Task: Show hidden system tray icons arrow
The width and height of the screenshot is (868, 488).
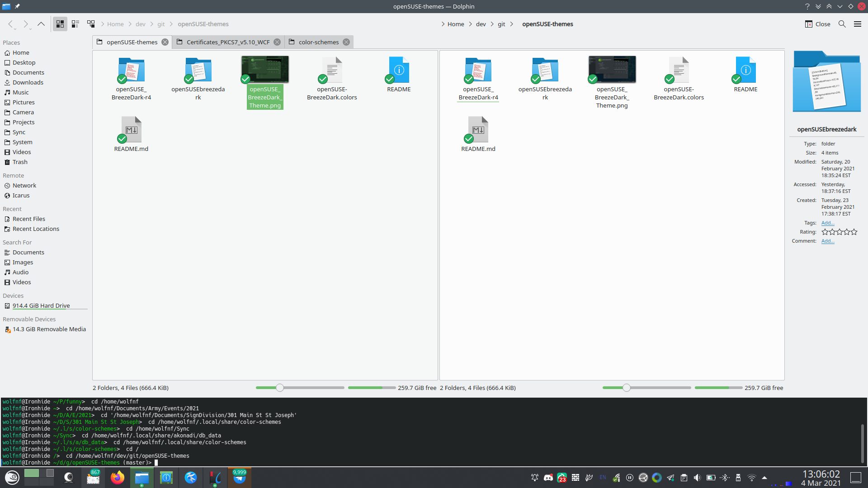Action: click(x=764, y=478)
